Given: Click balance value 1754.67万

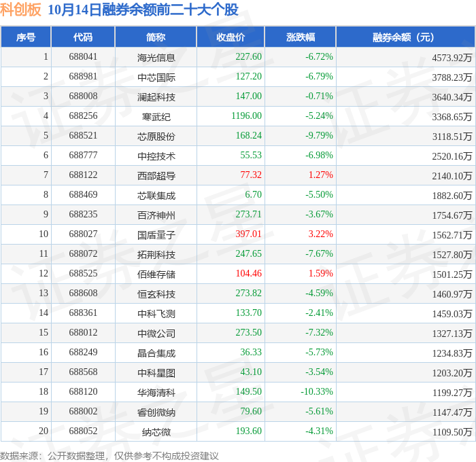Looking at the screenshot, I should [x=452, y=215].
